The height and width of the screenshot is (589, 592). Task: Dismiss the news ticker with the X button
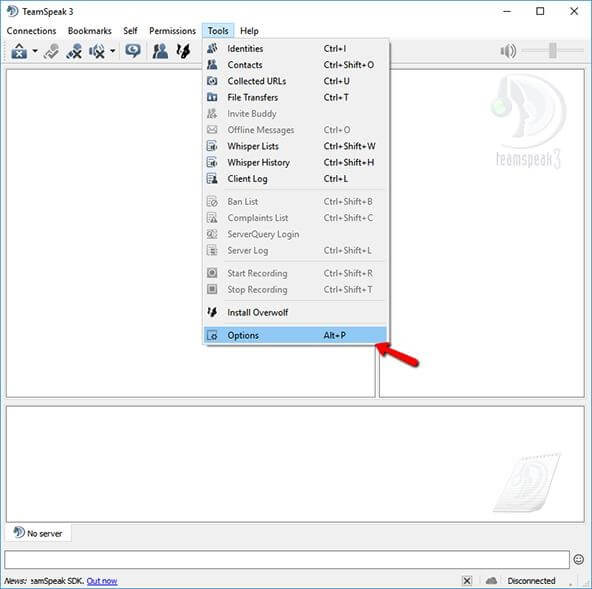tap(467, 581)
